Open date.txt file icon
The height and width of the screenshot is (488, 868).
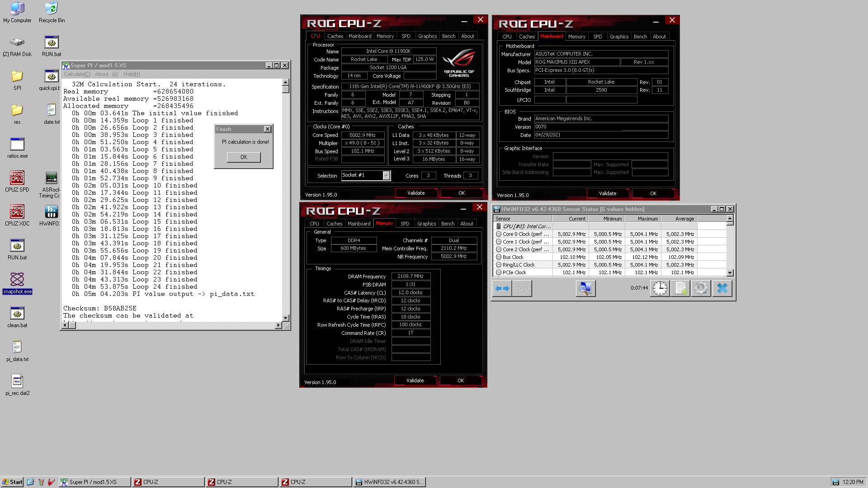click(51, 114)
